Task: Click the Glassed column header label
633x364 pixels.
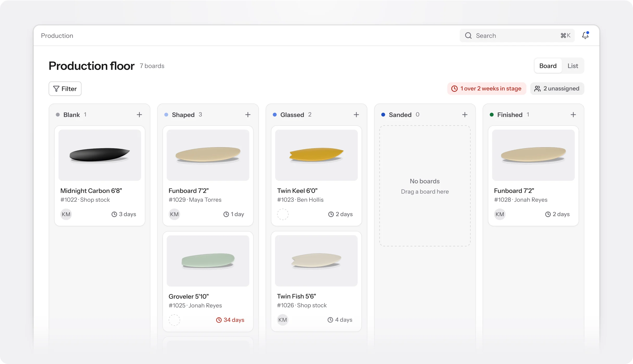Action: 292,115
